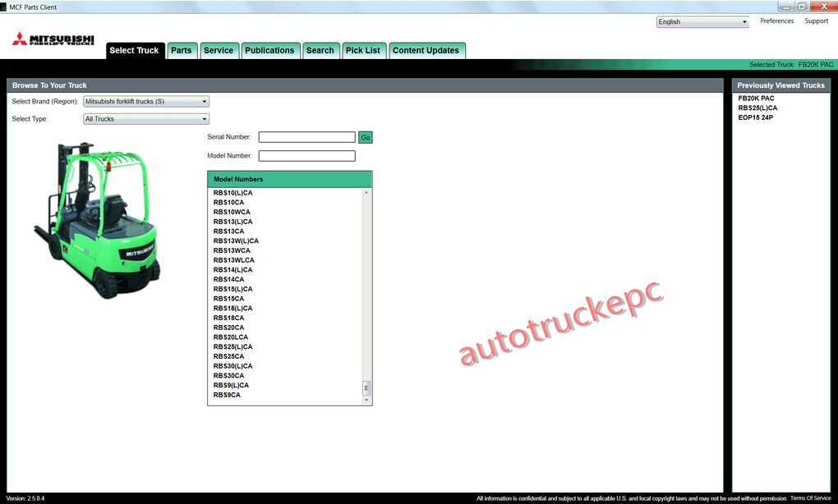Focus the Model Number input field
The image size is (838, 504).
(306, 156)
